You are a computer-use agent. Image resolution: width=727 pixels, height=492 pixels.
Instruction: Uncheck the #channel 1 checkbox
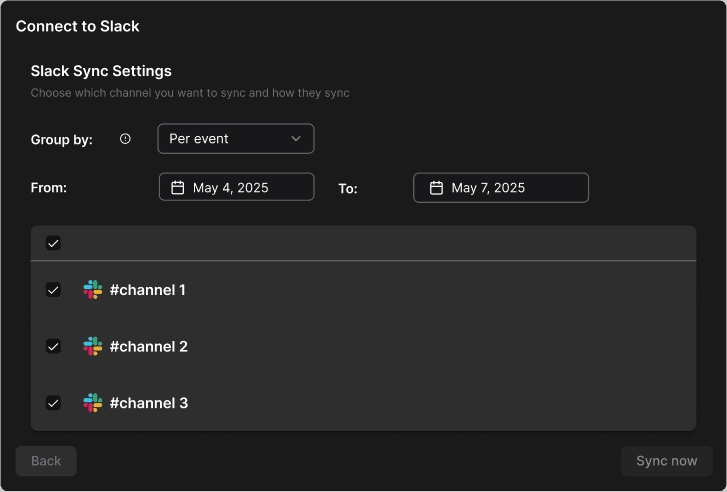(53, 290)
